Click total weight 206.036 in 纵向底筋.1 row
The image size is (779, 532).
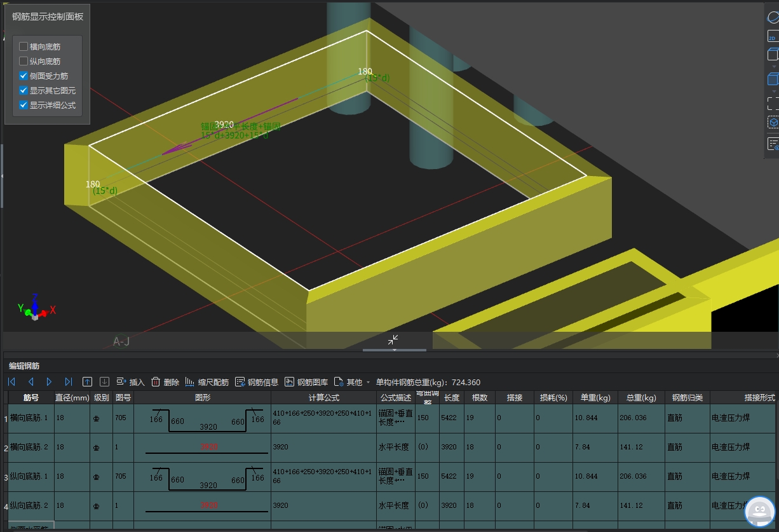(640, 477)
